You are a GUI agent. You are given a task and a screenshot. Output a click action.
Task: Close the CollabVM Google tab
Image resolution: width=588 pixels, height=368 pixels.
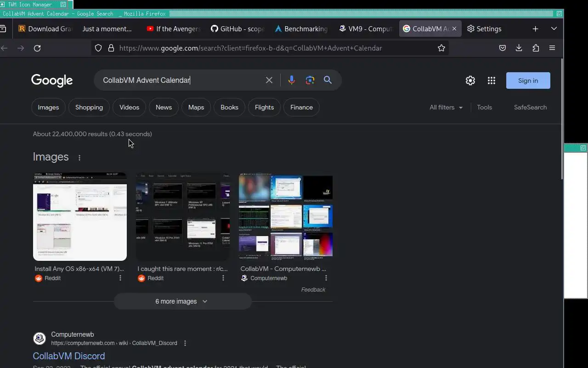click(x=454, y=29)
